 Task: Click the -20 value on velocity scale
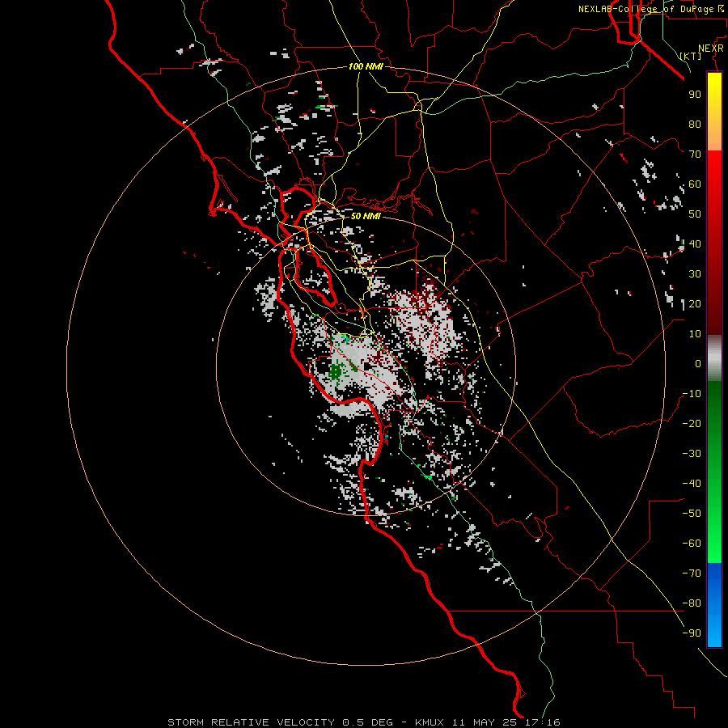tap(692, 423)
